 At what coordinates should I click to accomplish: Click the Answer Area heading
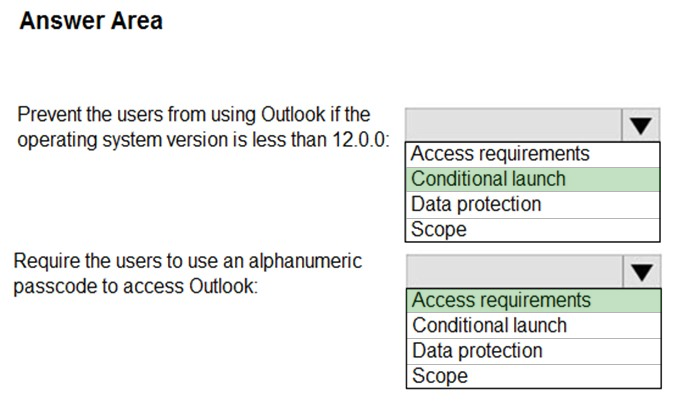(91, 21)
